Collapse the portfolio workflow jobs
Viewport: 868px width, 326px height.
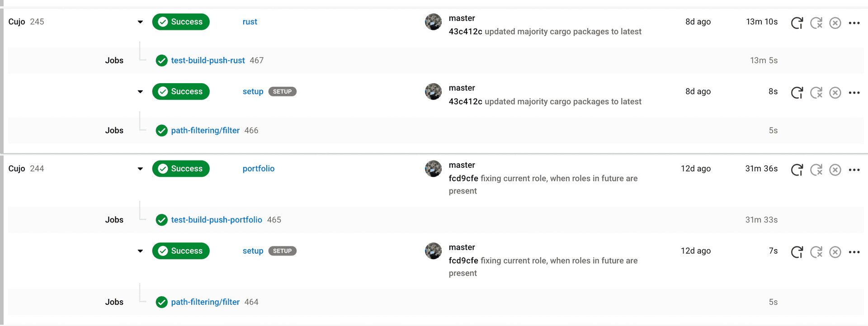click(140, 169)
